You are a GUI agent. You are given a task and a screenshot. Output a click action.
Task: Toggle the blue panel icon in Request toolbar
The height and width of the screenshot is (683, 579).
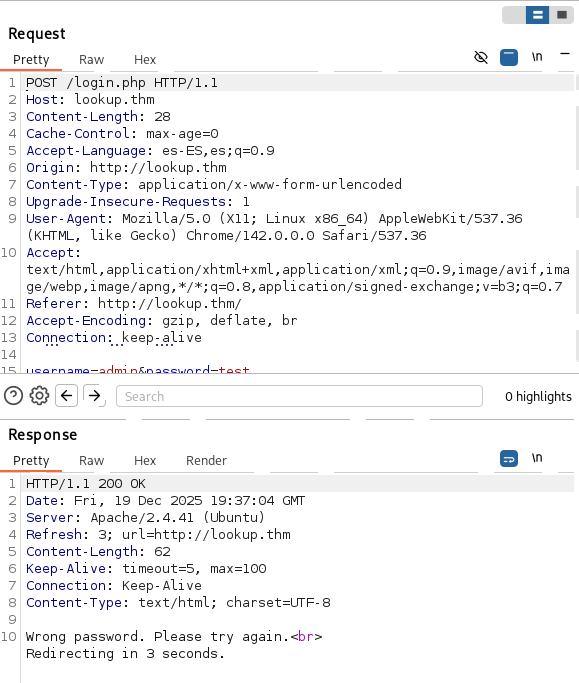(509, 57)
